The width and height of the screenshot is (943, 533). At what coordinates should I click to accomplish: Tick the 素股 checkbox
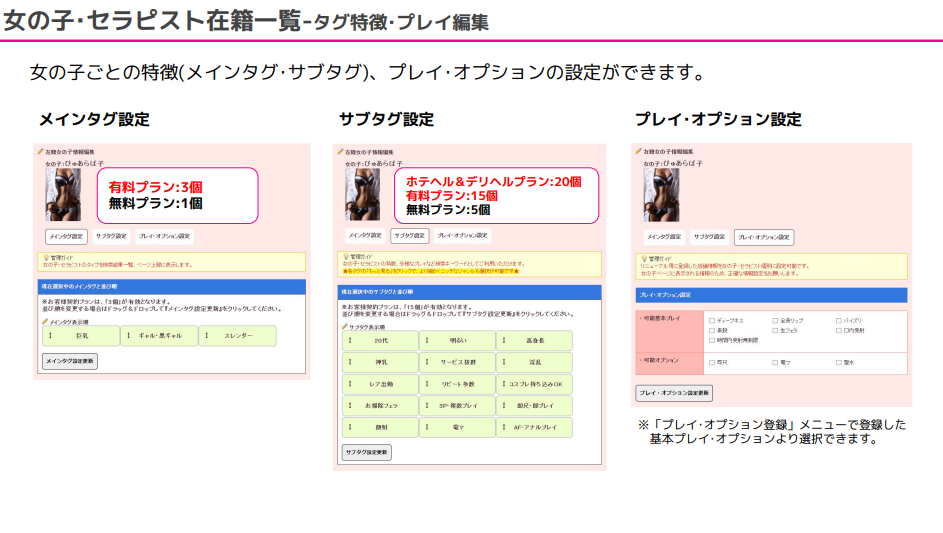(x=712, y=330)
